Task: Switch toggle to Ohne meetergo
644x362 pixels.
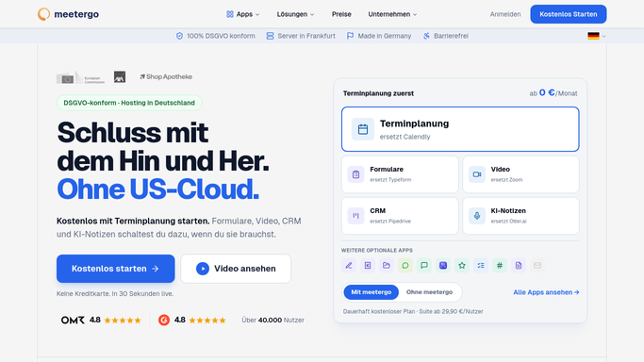Action: pos(430,292)
